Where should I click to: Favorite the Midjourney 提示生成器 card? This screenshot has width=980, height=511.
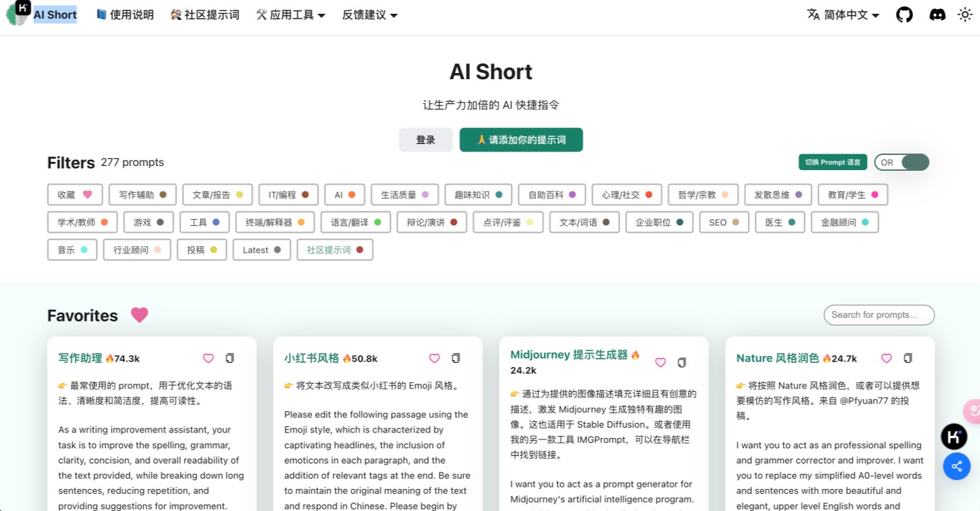coord(660,362)
